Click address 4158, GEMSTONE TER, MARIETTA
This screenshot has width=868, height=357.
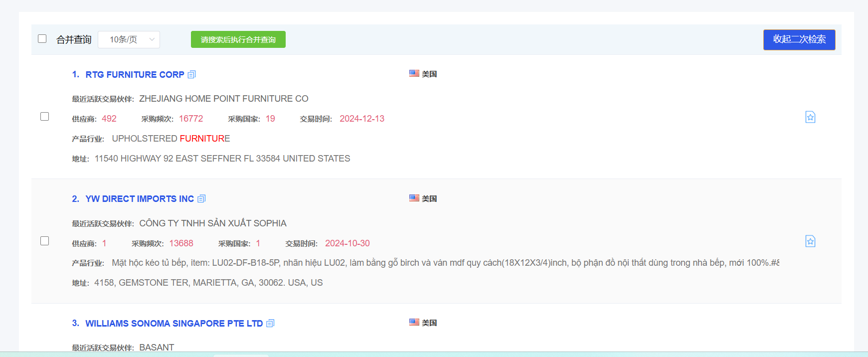208,283
